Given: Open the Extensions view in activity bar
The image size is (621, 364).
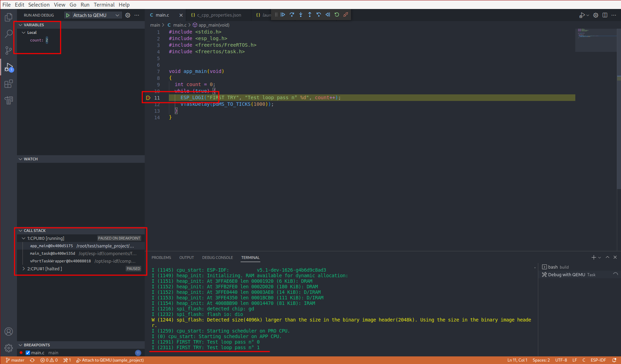Looking at the screenshot, I should click(x=9, y=84).
